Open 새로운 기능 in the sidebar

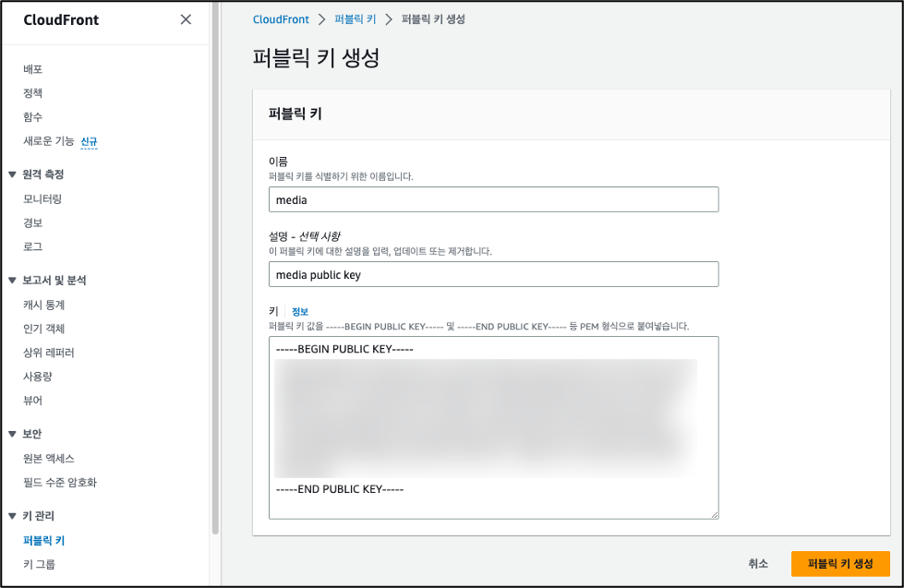tap(48, 141)
